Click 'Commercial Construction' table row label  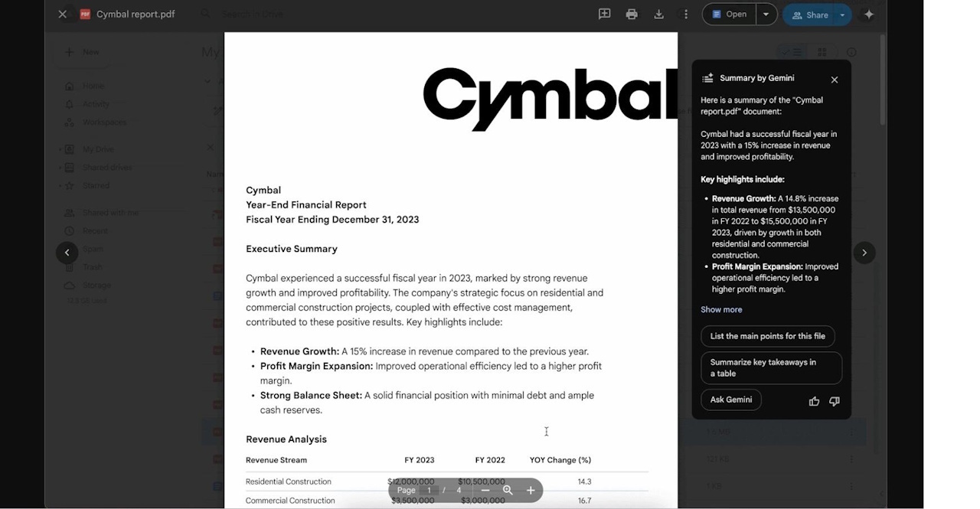point(290,501)
